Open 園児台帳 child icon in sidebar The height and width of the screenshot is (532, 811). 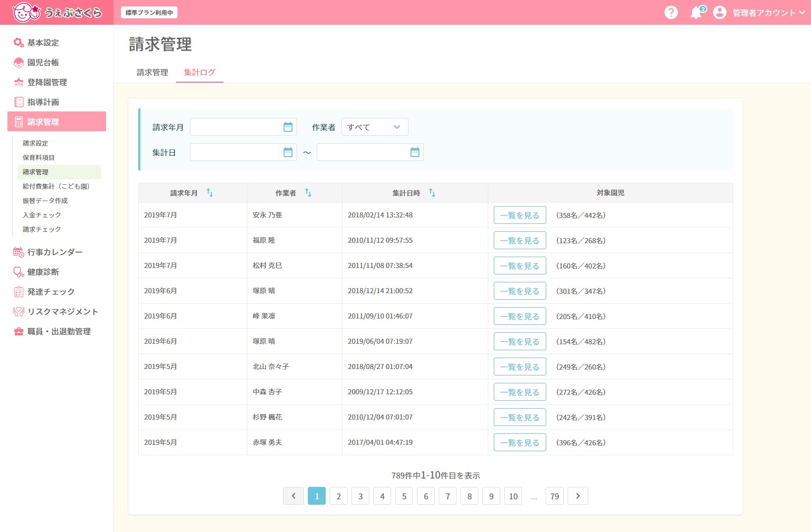[19, 62]
